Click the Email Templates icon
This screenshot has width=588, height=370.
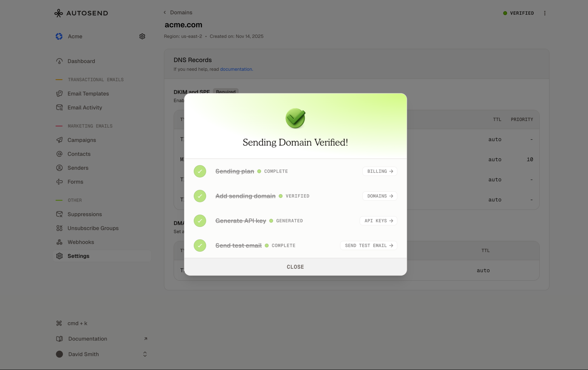tap(59, 94)
